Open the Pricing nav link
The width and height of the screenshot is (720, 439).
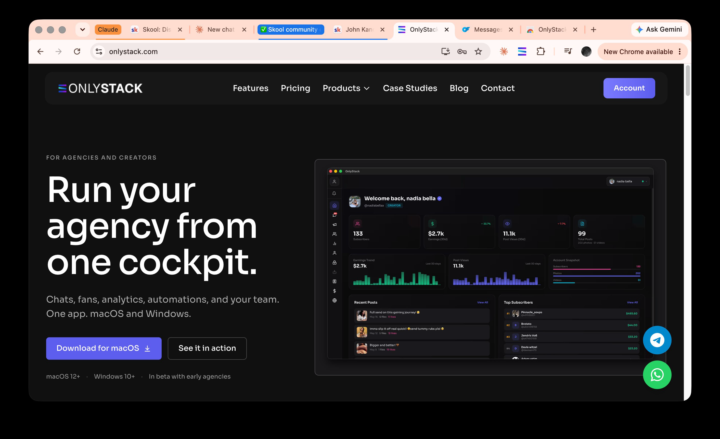(295, 88)
